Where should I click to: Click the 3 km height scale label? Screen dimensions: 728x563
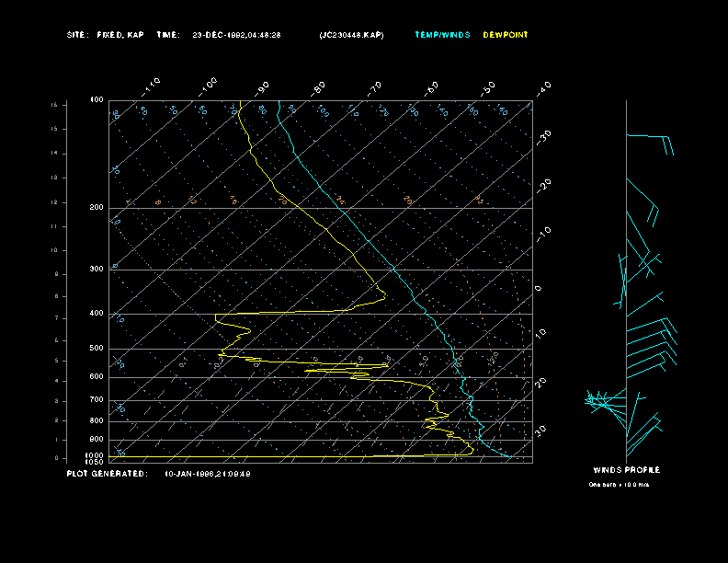(x=57, y=401)
